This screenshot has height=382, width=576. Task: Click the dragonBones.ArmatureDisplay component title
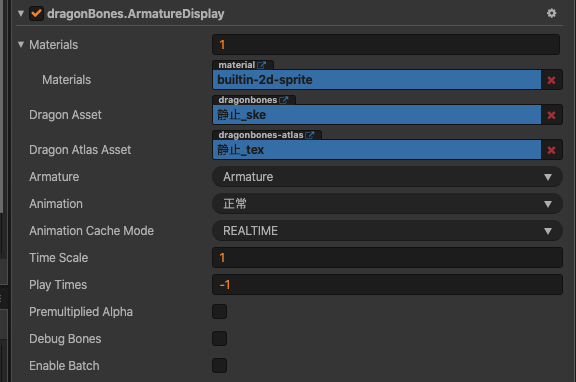point(136,14)
